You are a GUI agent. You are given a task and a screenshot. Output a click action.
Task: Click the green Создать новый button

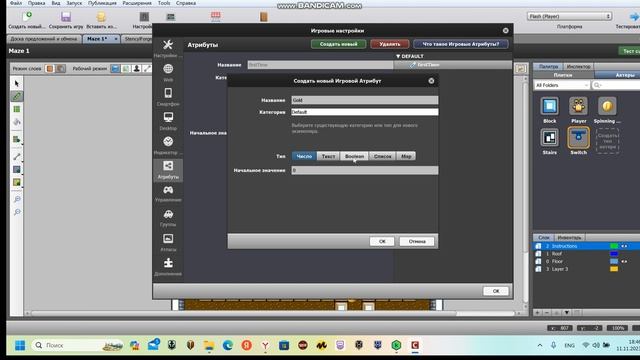pyautogui.click(x=338, y=44)
